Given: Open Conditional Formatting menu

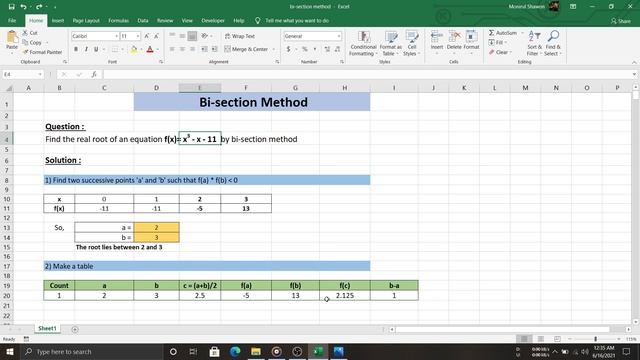Looking at the screenshot, I should pyautogui.click(x=363, y=43).
